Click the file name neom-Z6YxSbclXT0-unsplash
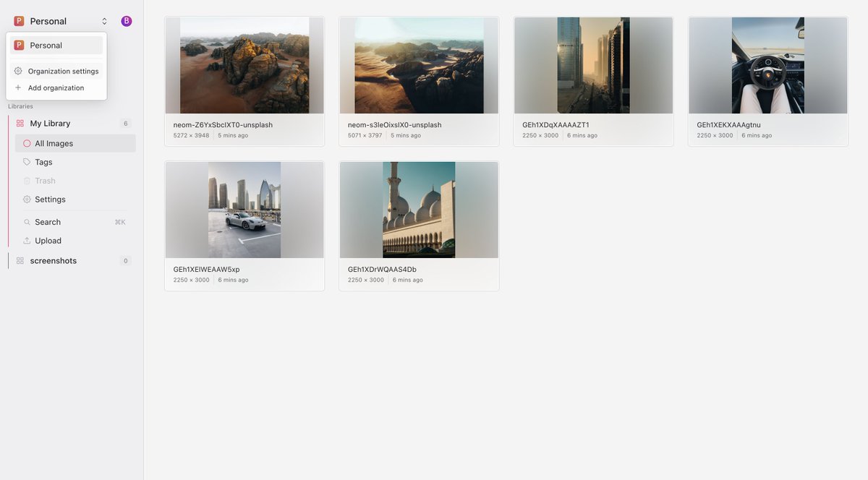 coord(223,125)
